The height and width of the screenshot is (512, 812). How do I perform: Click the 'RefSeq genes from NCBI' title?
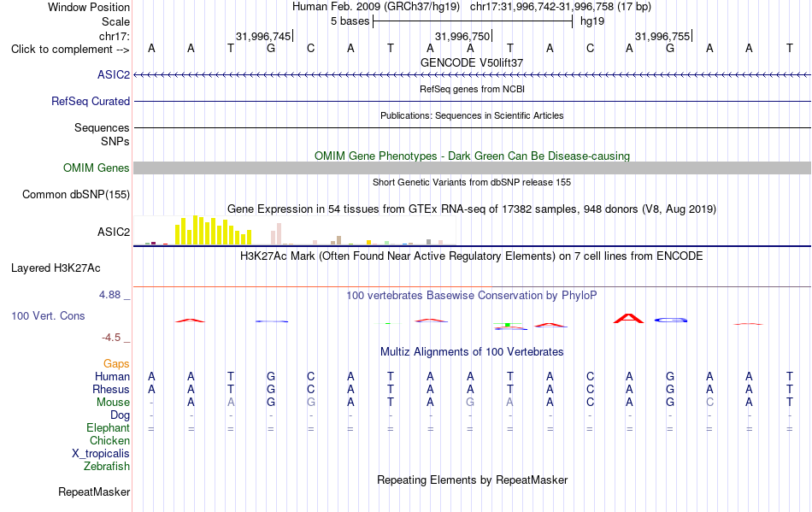472,89
